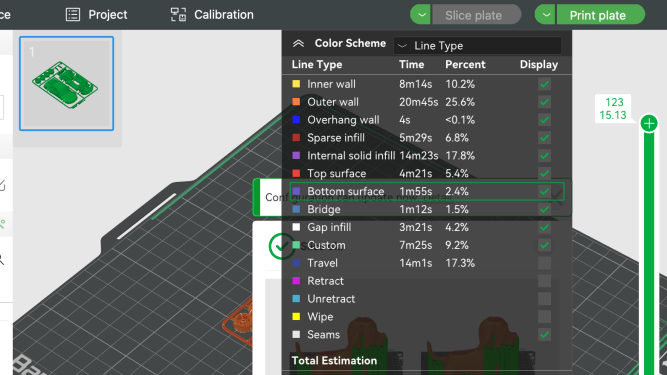
Task: Click the Gap infill white swatch
Action: tap(296, 227)
